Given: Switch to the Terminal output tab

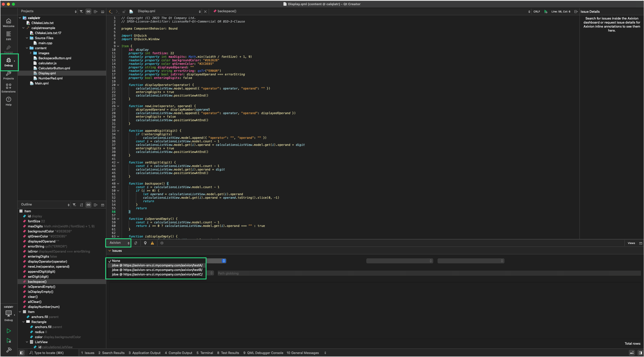Looking at the screenshot, I should 204,353.
